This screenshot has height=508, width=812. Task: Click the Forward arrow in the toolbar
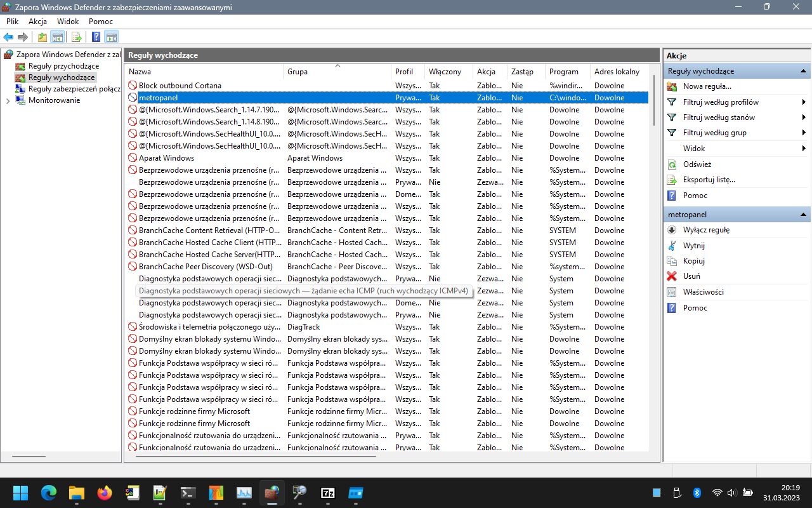[23, 37]
